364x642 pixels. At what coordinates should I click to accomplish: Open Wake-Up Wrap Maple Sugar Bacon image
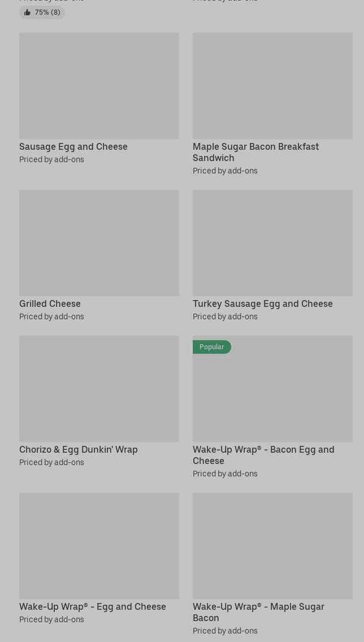272,546
